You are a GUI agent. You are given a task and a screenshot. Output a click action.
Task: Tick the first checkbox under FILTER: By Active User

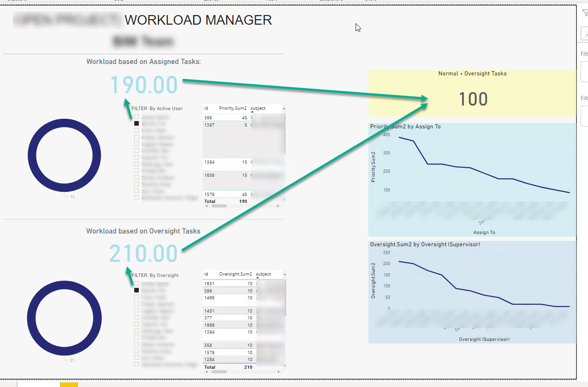(x=136, y=117)
